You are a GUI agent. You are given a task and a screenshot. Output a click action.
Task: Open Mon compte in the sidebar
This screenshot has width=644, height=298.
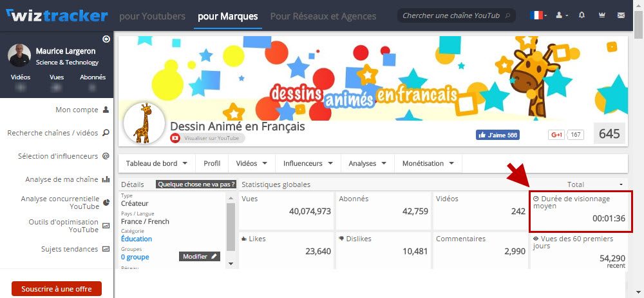[x=77, y=110]
